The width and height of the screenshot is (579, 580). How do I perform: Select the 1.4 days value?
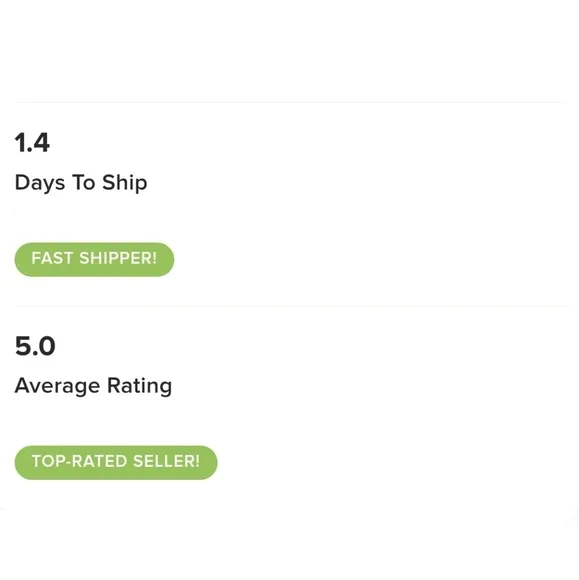click(x=32, y=142)
